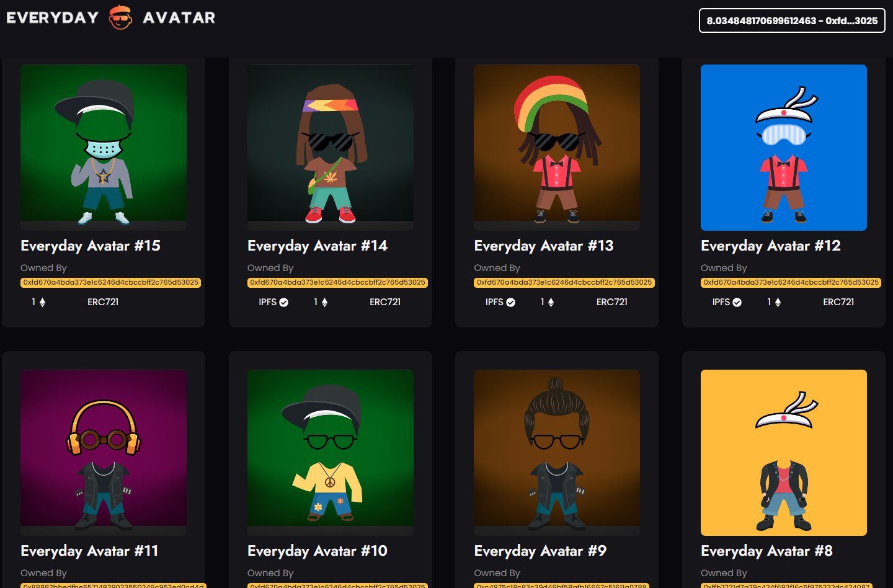Open Everyday Avatar #13 thumbnail image
The width and height of the screenshot is (893, 588).
click(557, 148)
